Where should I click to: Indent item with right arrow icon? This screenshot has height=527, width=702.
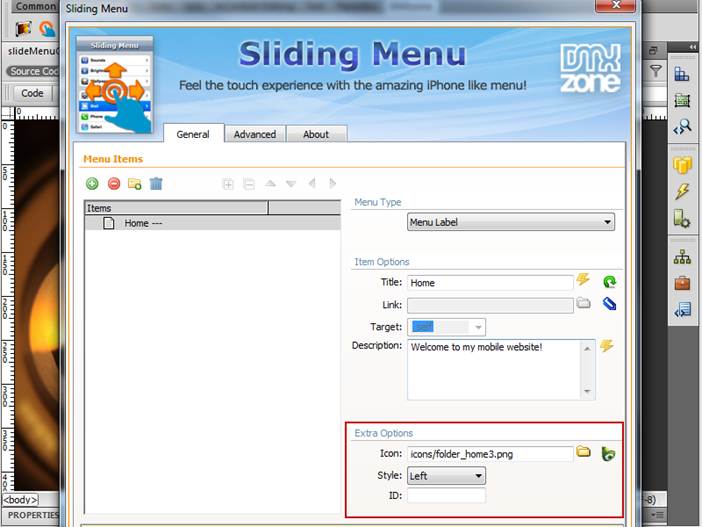[332, 183]
